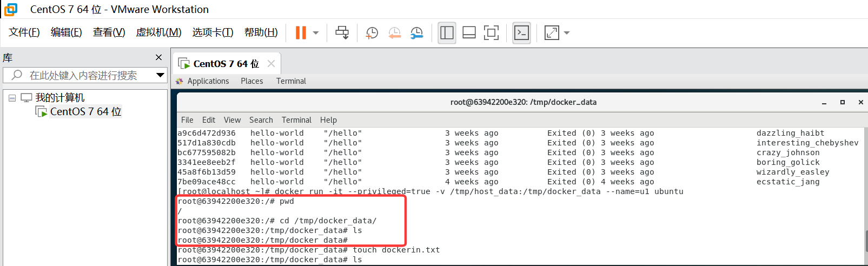This screenshot has width=868, height=266.
Task: Open the snapshot manager
Action: pyautogui.click(x=417, y=33)
